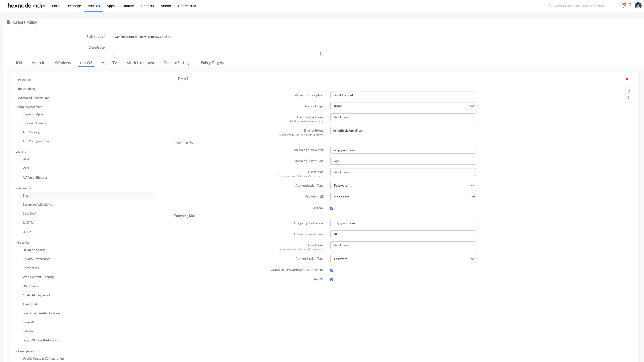Click the Account Description field
Viewport: 644px width, 362px height.
click(403, 95)
